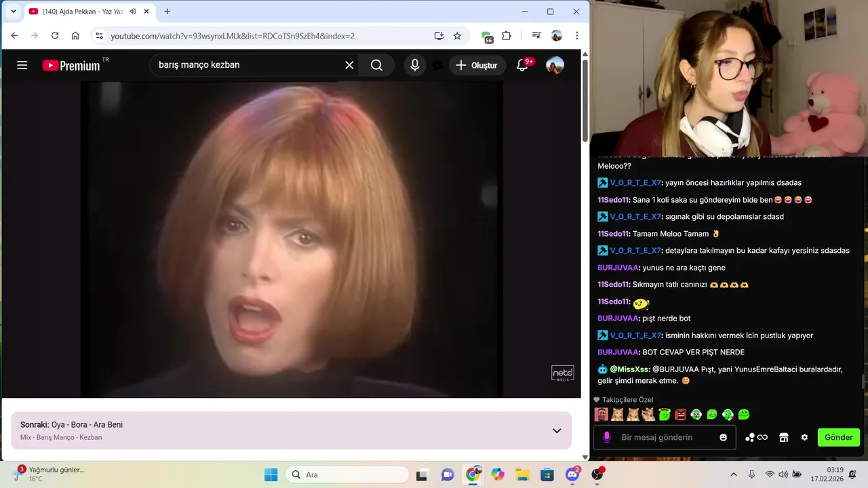Open Chrome extensions puzzle icon
Image resolution: width=868 pixels, height=488 pixels.
[x=507, y=36]
